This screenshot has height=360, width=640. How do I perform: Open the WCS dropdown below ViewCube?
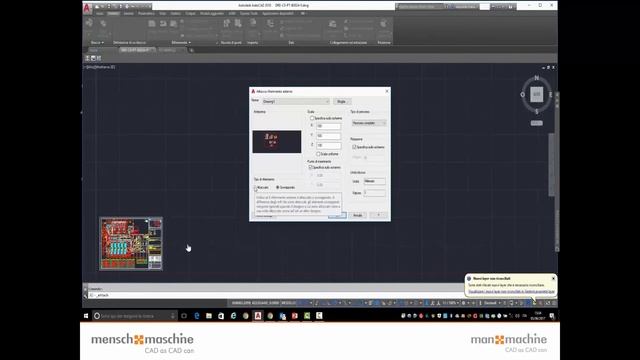(x=536, y=123)
